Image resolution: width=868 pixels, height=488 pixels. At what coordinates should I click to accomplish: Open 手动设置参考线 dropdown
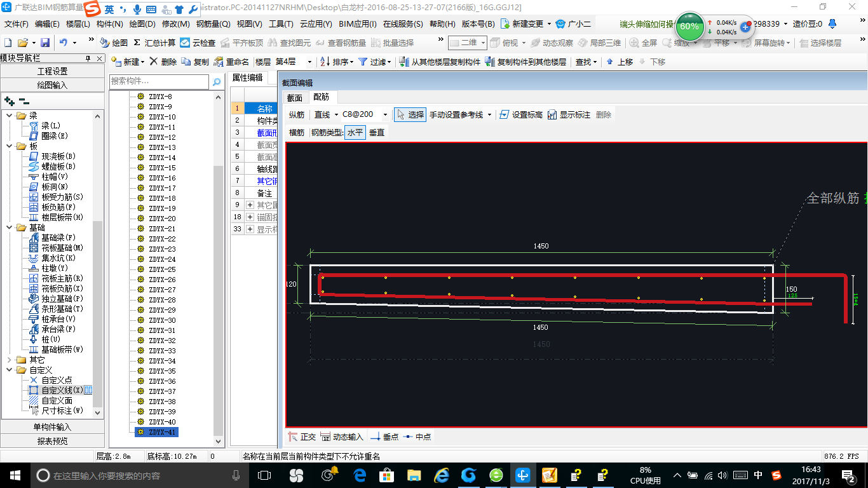tap(489, 115)
